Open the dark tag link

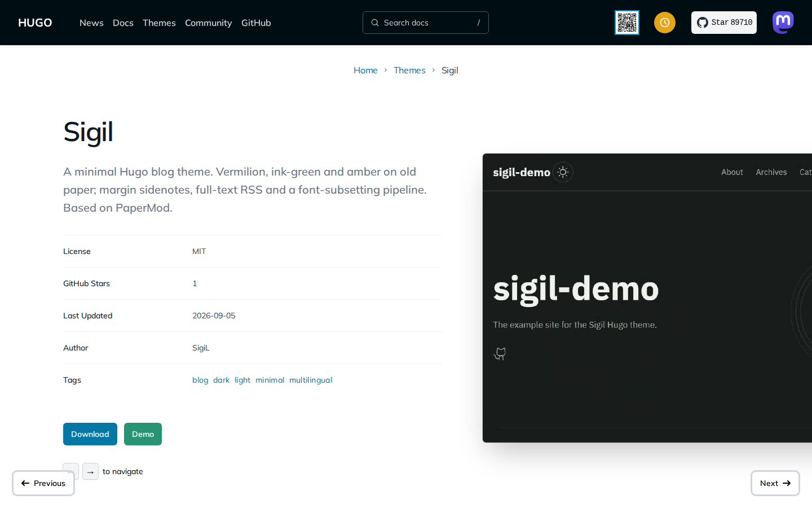[221, 380]
